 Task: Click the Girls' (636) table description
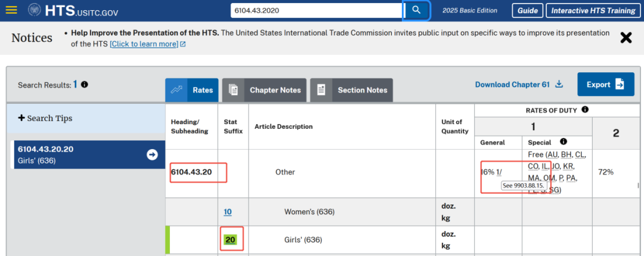click(x=303, y=240)
